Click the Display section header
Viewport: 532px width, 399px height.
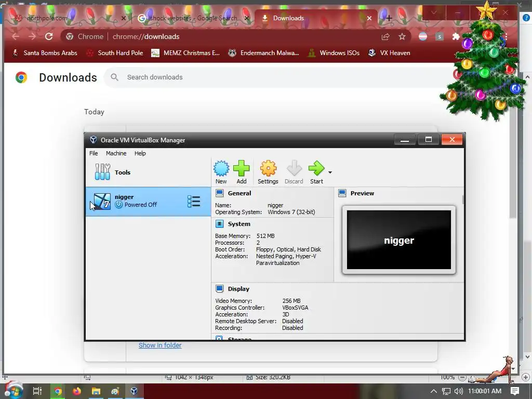coord(238,289)
